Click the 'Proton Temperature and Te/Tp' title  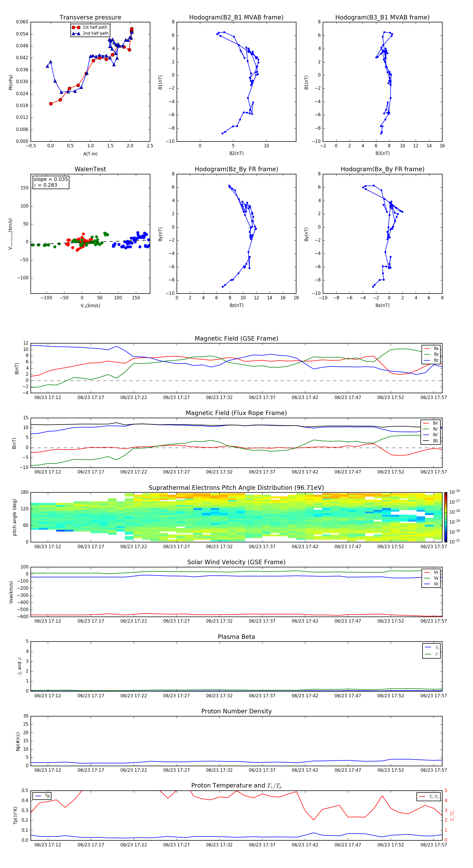(236, 785)
